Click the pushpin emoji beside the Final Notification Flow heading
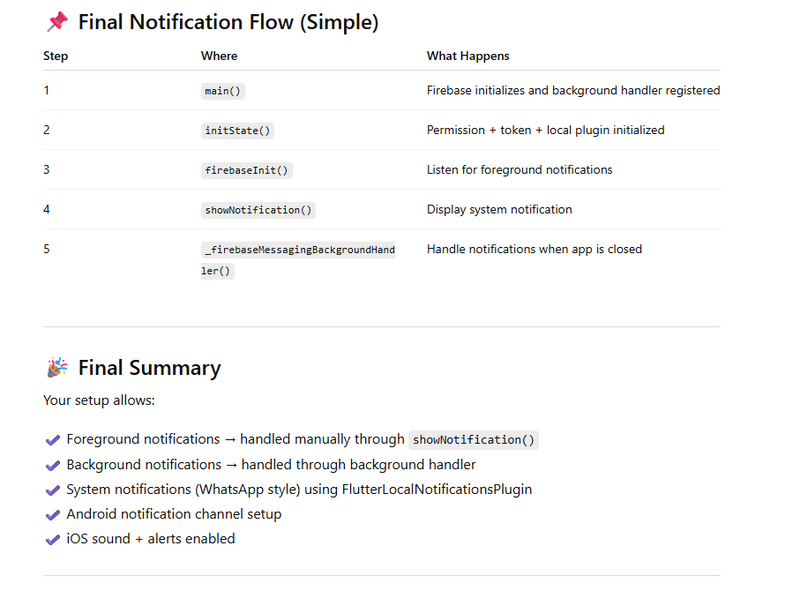800x591 pixels. click(x=57, y=22)
